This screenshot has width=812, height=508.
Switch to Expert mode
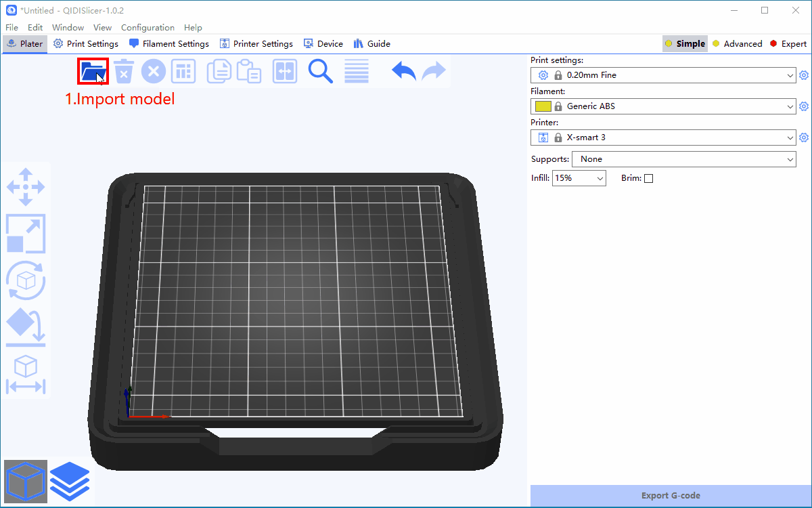[788, 44]
